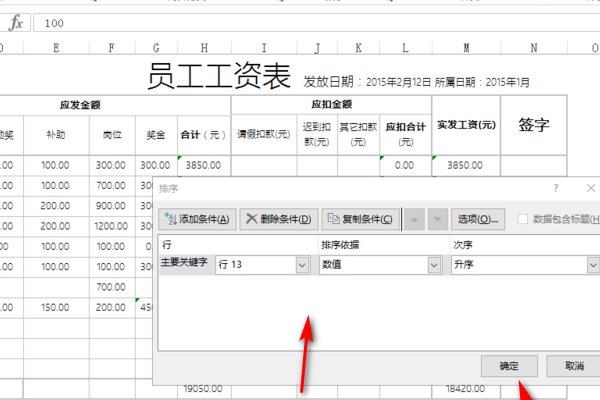The height and width of the screenshot is (400, 600).
Task: Click the 150.00 cell in column E
Action: coord(56,307)
